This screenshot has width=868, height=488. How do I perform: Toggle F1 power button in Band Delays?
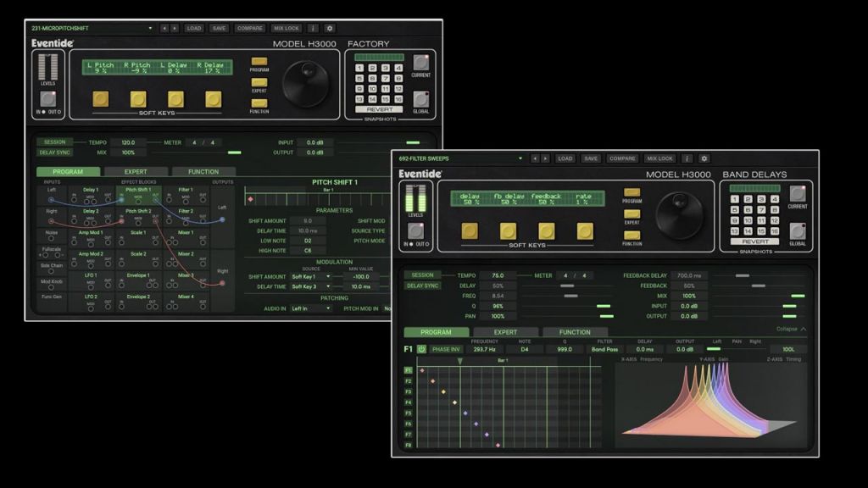point(421,349)
